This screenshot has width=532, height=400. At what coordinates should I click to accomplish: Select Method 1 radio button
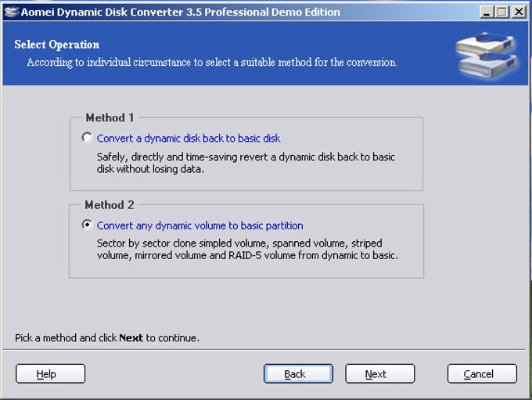point(87,138)
